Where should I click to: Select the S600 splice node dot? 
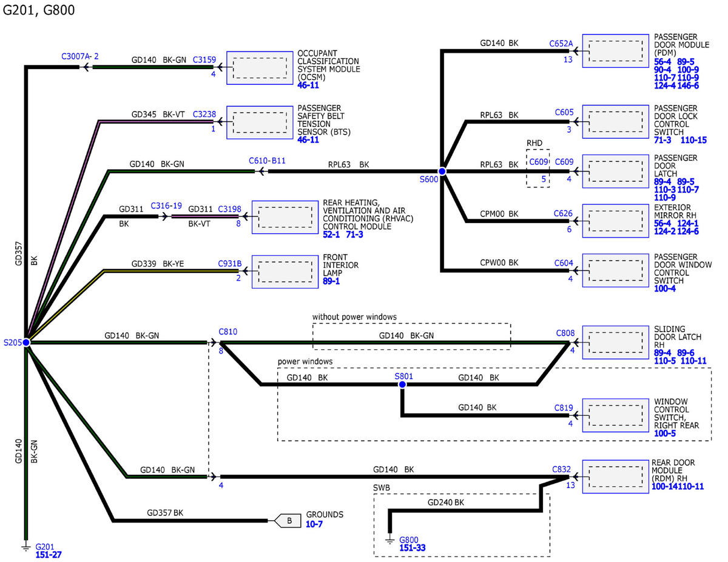point(442,172)
